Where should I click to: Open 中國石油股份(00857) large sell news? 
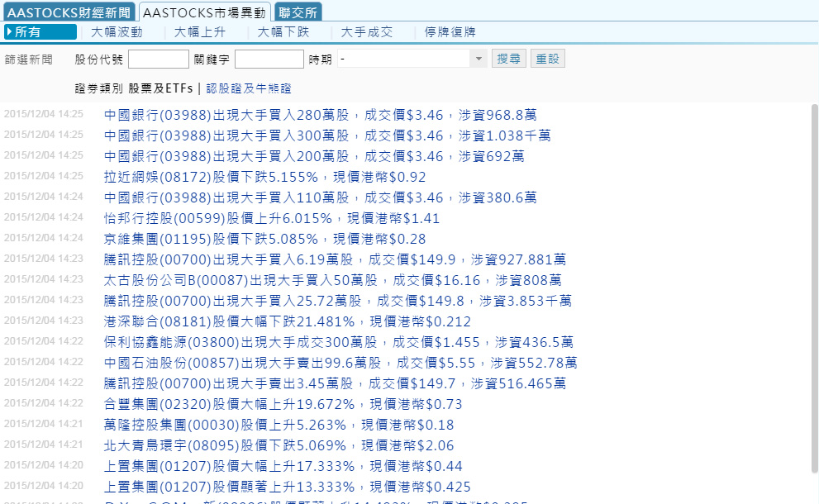[x=340, y=363]
